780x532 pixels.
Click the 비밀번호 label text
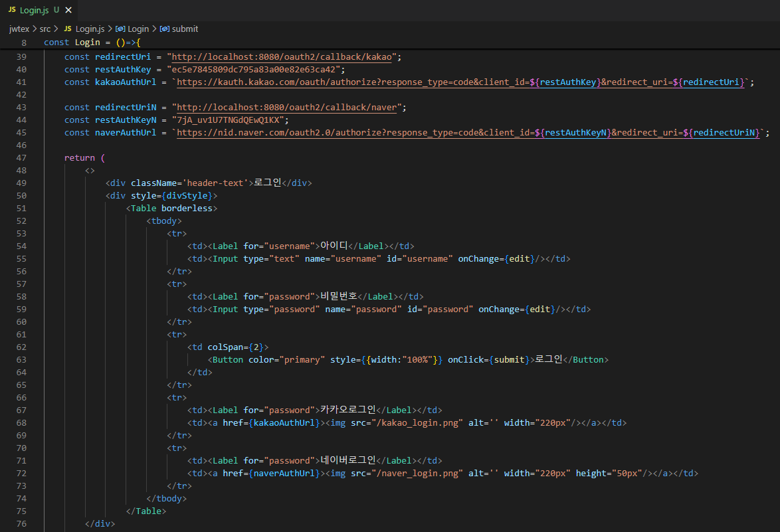[x=339, y=296]
